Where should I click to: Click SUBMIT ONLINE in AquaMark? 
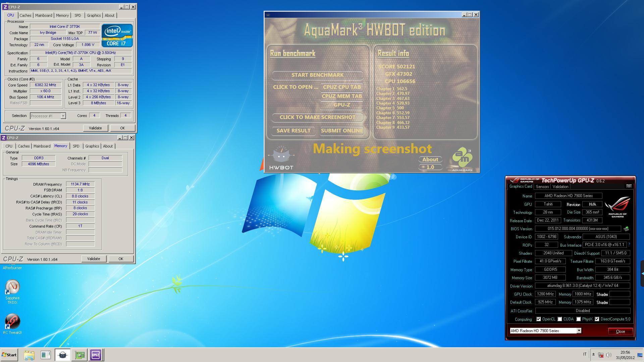tap(341, 131)
